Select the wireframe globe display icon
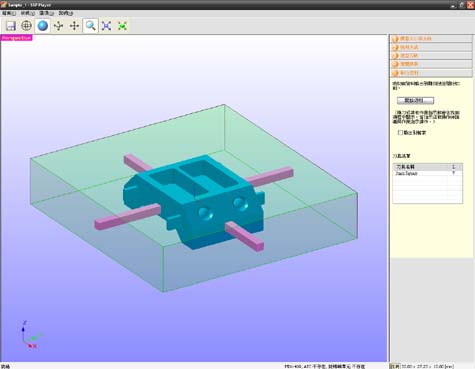This screenshot has height=369, width=475. (x=26, y=26)
